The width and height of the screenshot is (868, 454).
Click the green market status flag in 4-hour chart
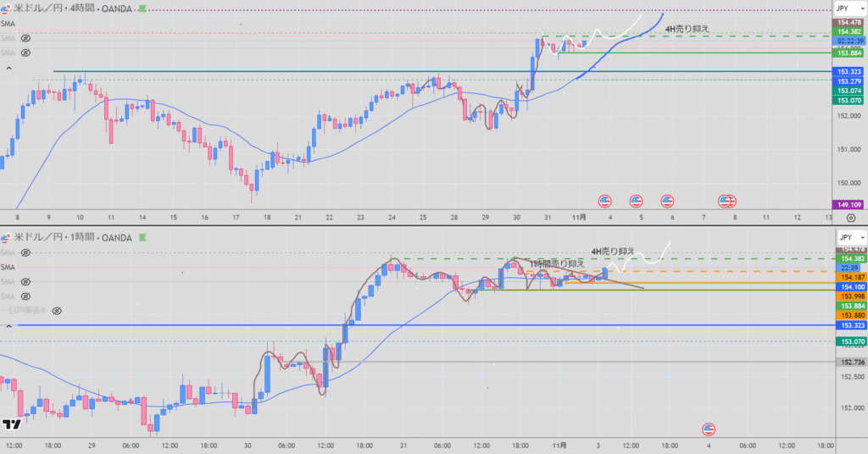[x=142, y=9]
